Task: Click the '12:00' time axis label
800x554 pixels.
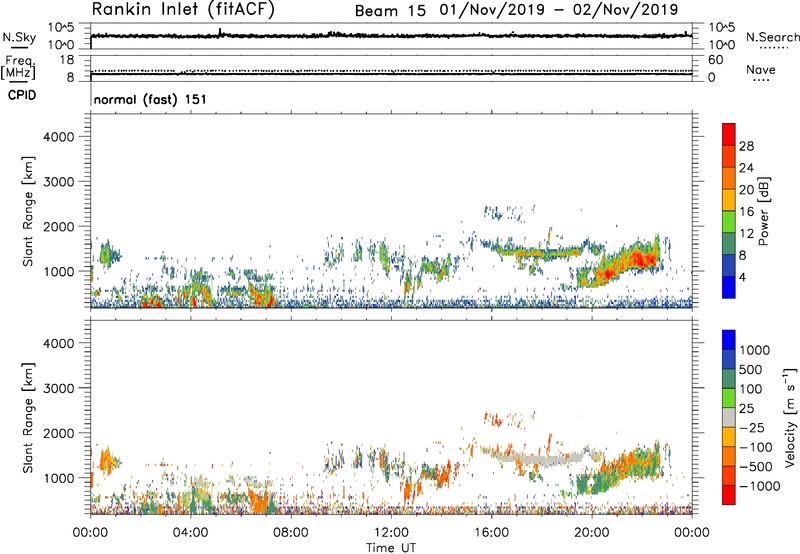Action: click(391, 533)
